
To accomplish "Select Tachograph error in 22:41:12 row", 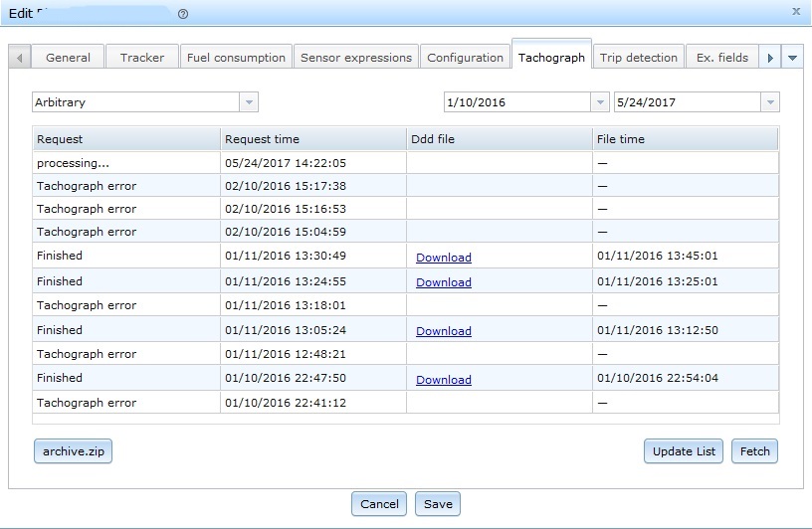I will click(x=87, y=402).
